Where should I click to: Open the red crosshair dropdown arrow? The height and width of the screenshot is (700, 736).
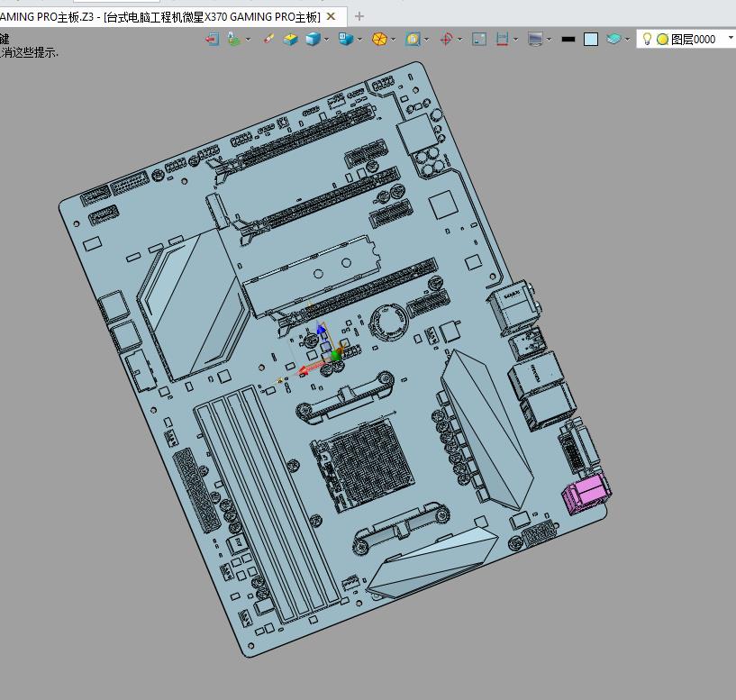460,40
